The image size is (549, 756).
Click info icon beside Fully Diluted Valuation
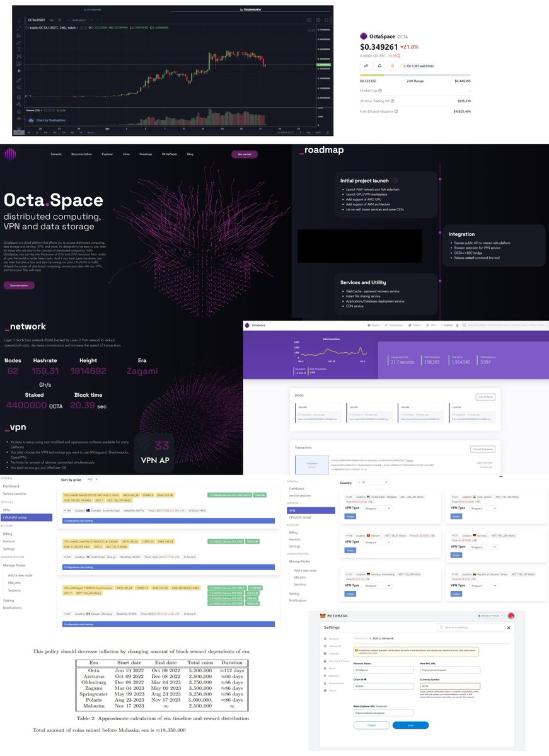[396, 112]
